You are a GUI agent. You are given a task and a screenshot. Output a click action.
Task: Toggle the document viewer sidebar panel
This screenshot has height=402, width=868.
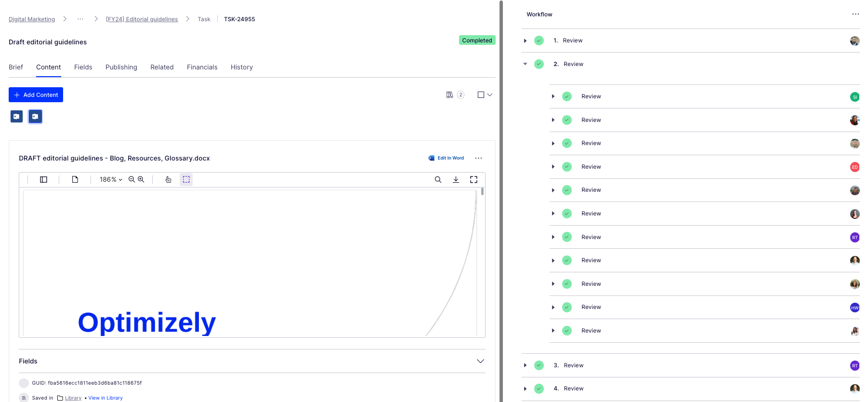click(43, 179)
